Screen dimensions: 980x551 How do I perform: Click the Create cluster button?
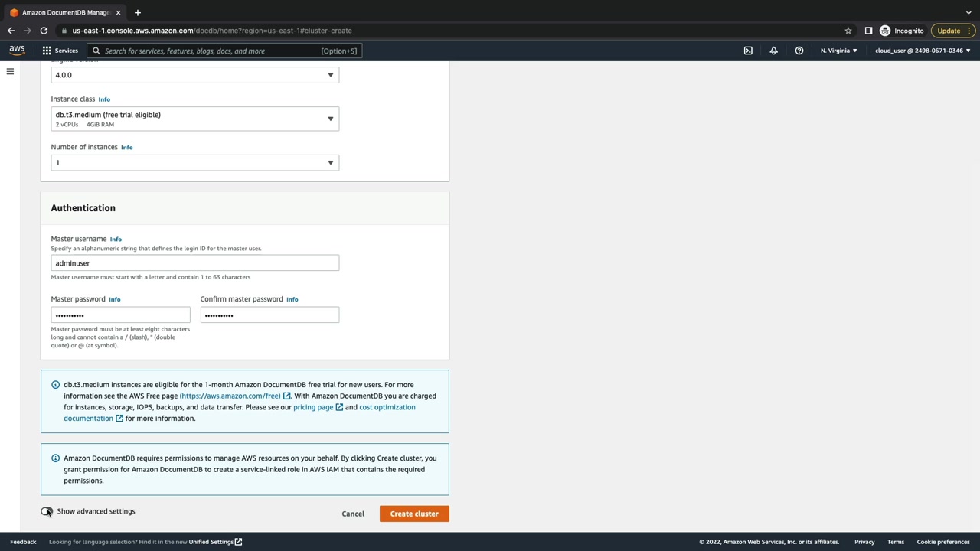coord(414,514)
